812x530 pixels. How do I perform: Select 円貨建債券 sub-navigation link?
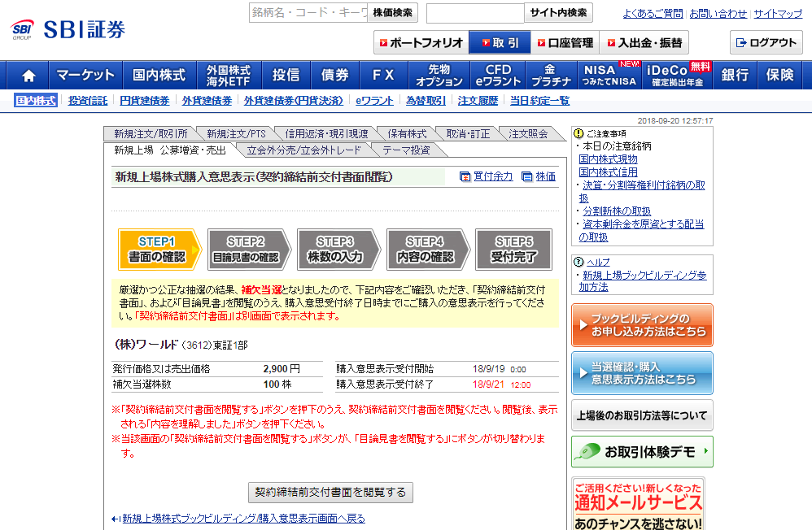click(x=145, y=101)
